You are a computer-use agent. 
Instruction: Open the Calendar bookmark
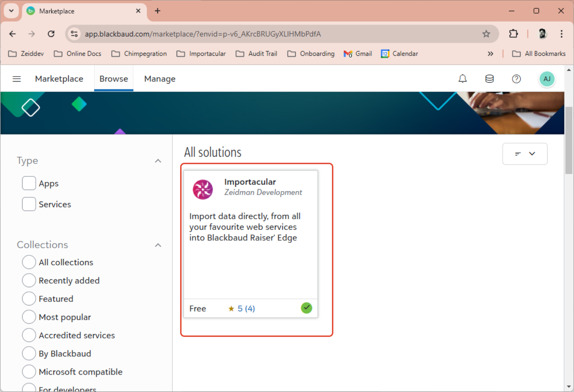pyautogui.click(x=400, y=54)
